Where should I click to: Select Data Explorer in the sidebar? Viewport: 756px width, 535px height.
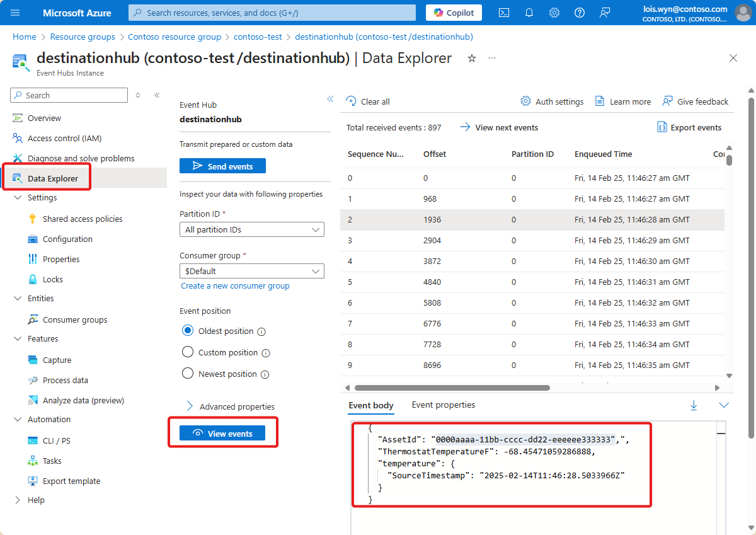tap(53, 178)
